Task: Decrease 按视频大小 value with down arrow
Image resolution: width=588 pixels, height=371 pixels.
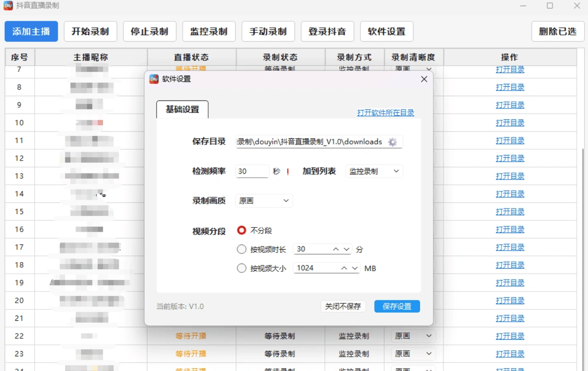Action: coord(355,268)
